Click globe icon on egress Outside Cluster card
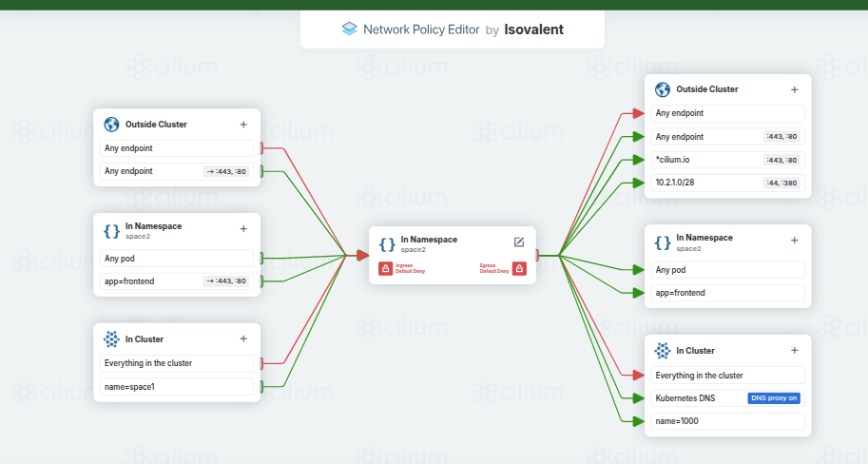 coord(663,89)
